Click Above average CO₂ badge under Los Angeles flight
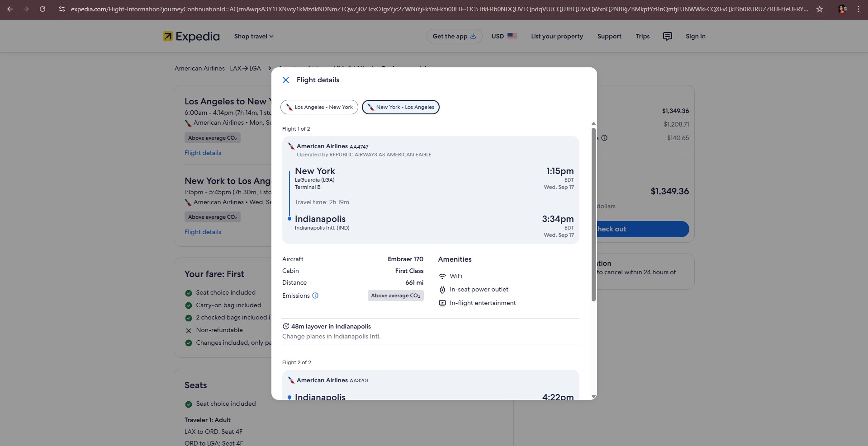The width and height of the screenshot is (868, 446). tap(213, 138)
